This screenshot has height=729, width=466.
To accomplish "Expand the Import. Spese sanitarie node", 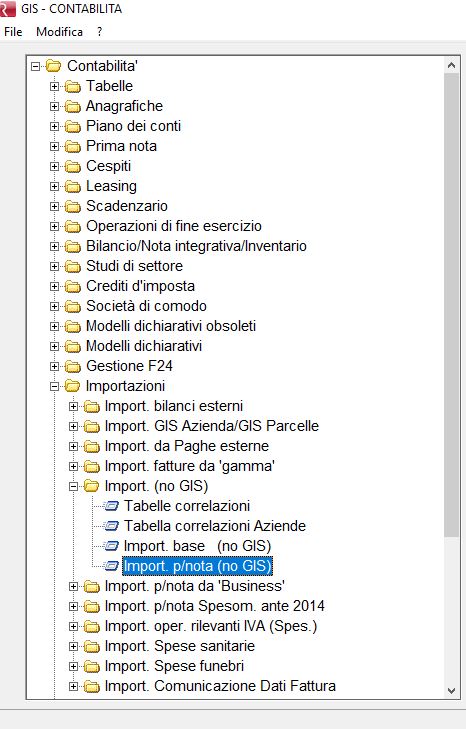I will click(73, 646).
